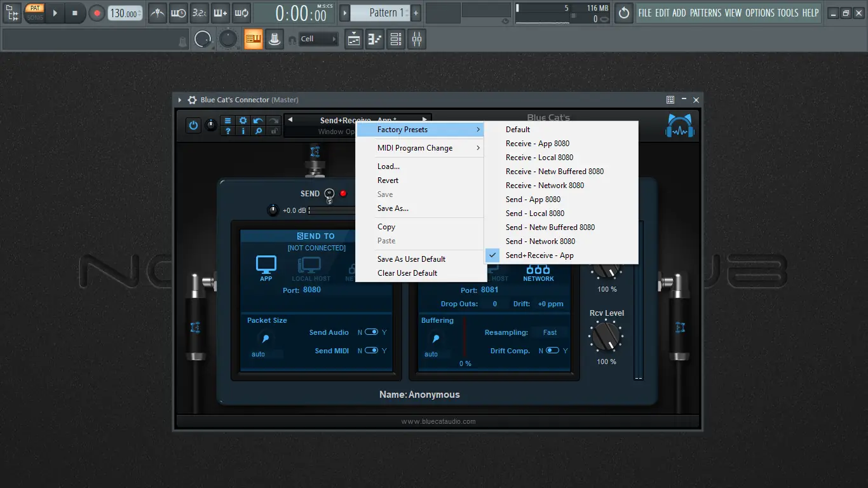The width and height of the screenshot is (868, 488).
Task: Choose Save As User Default
Action: pos(411,259)
